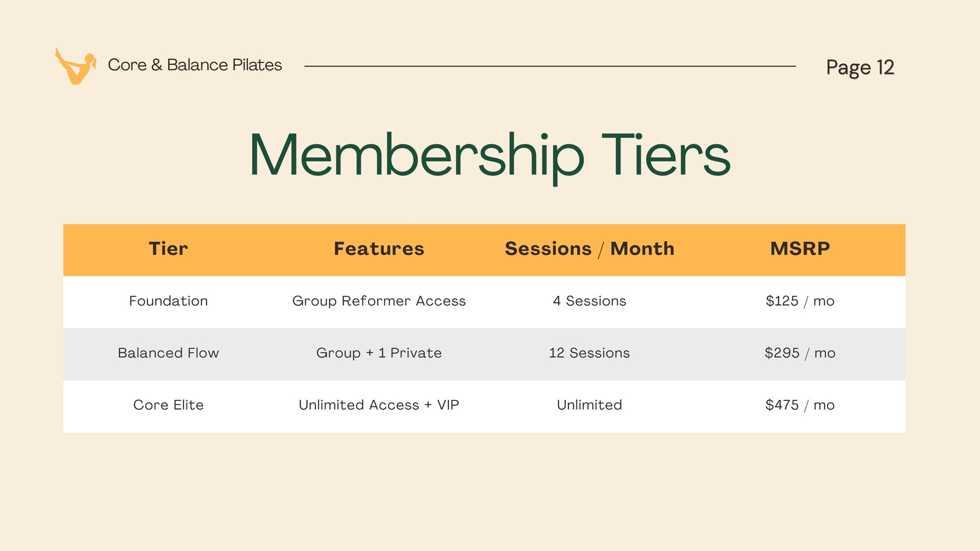Click the $125 / mo price cell
The image size is (980, 551).
[800, 301]
